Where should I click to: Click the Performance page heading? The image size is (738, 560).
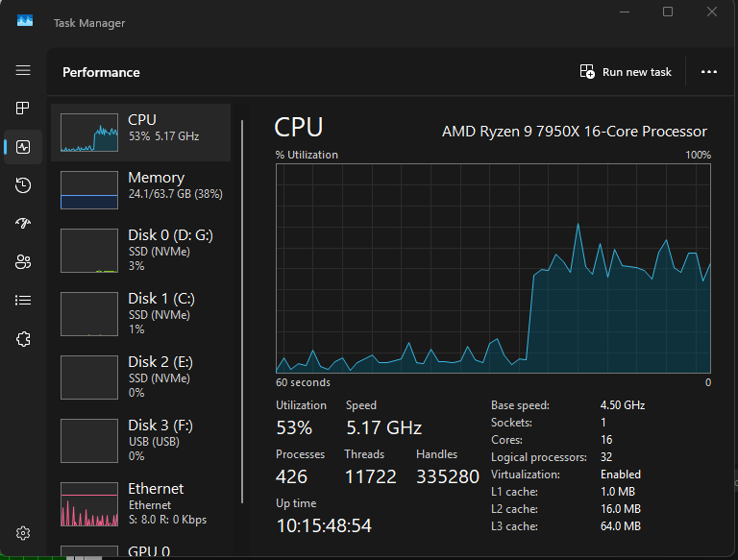tap(101, 72)
